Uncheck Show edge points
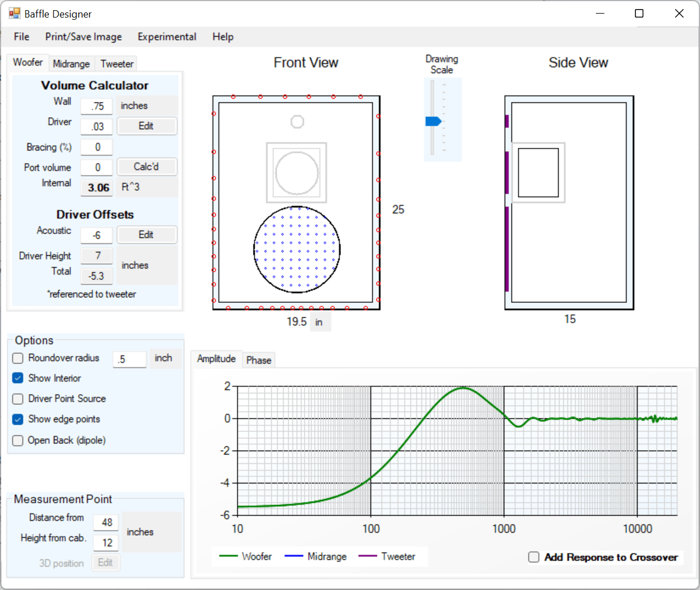This screenshot has height=590, width=700. tap(18, 420)
